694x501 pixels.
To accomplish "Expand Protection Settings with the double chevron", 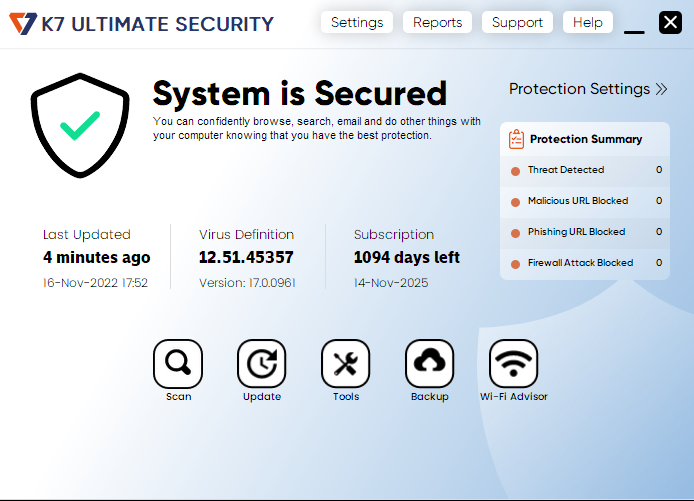I will coord(661,89).
